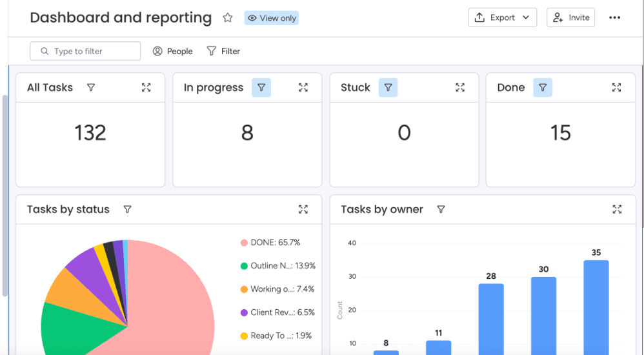
Task: Click the 132 value in All Tasks
Action: 90,133
